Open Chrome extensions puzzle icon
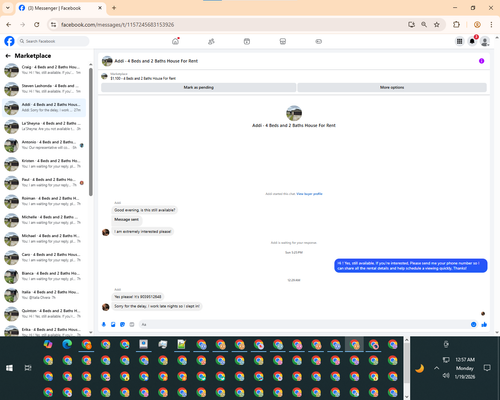The width and height of the screenshot is (500, 400). click(x=456, y=25)
